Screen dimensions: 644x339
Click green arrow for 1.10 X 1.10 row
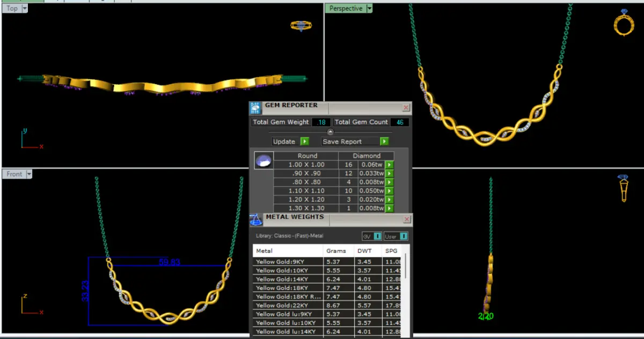390,191
